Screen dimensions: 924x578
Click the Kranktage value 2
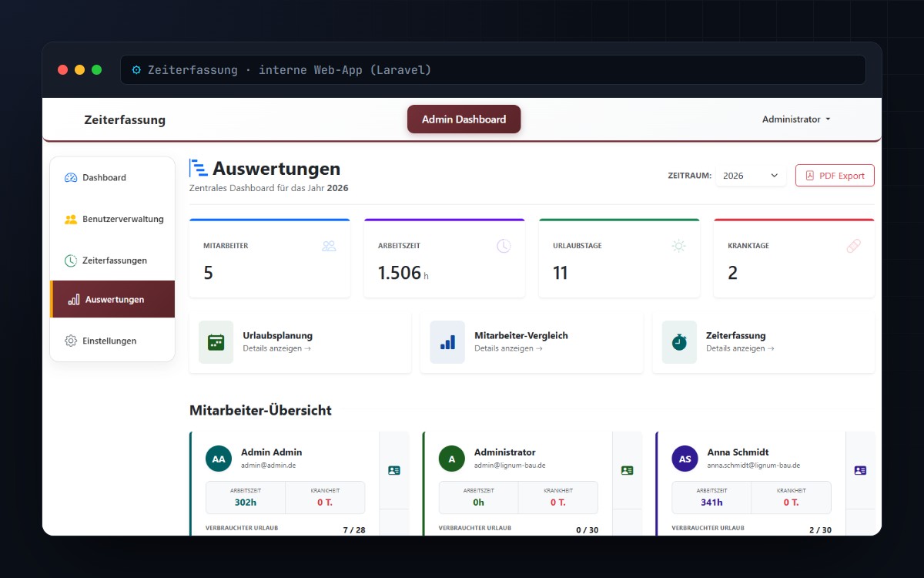coord(732,273)
